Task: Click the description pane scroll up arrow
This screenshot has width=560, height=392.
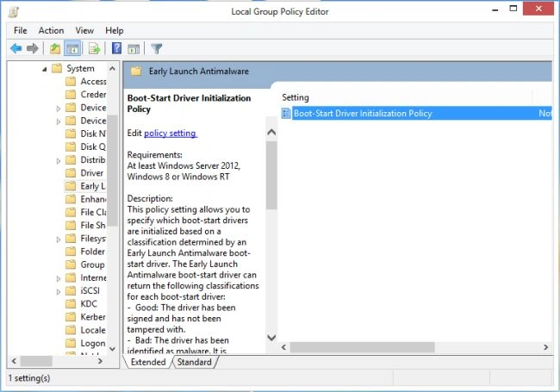Action: [x=271, y=133]
